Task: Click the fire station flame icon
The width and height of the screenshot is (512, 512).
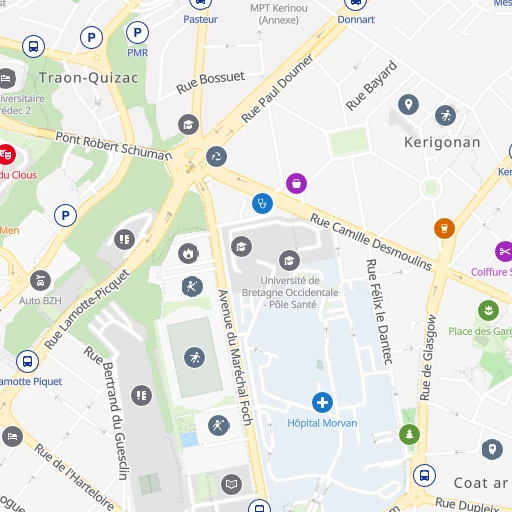Action: pos(188,253)
